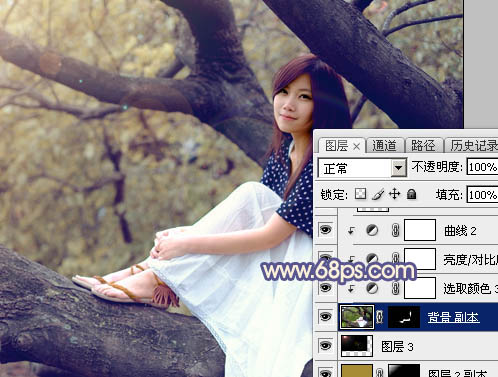Hide the 背景 副本 layer
This screenshot has height=377, width=498.
pyautogui.click(x=325, y=316)
